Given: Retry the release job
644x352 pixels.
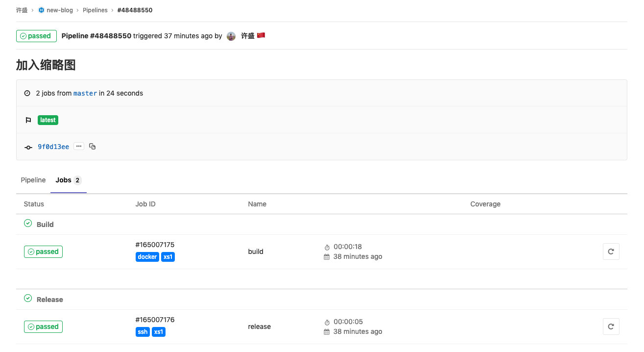Looking at the screenshot, I should point(611,326).
